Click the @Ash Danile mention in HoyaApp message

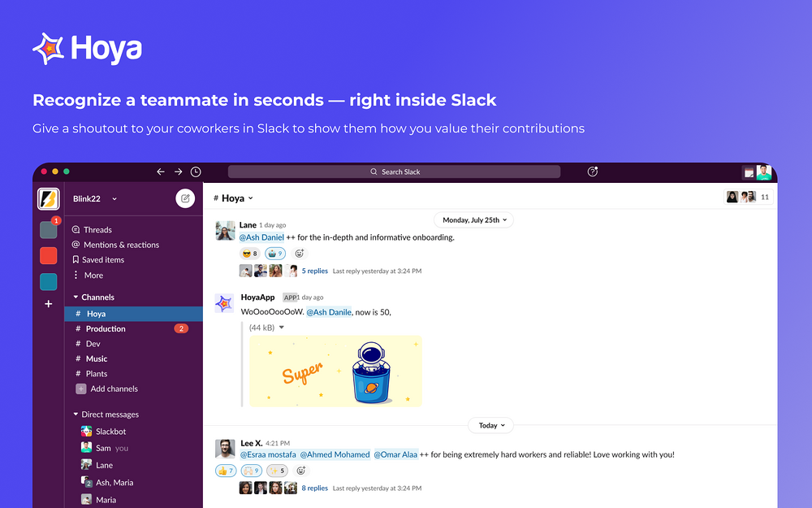(x=329, y=312)
